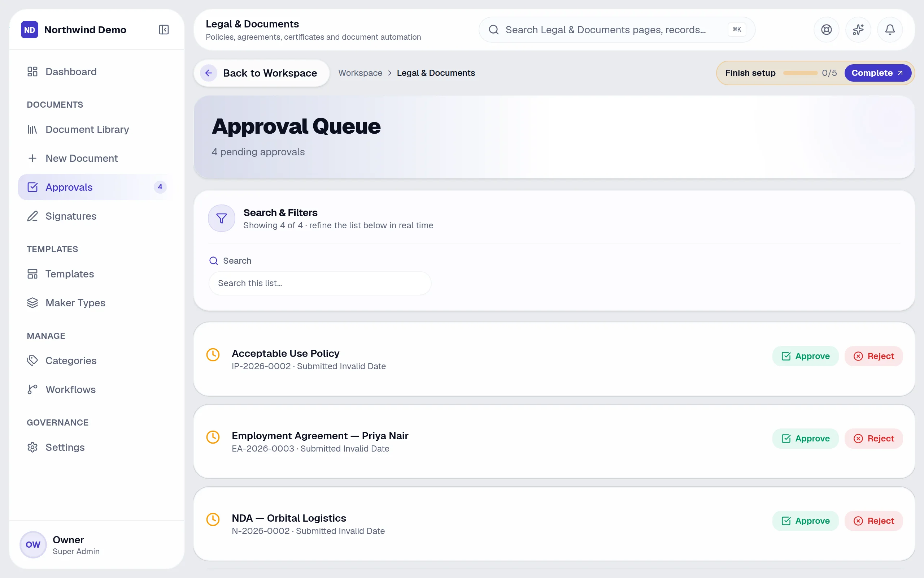This screenshot has height=578, width=924.
Task: Click the Complete setup button
Action: click(877, 73)
